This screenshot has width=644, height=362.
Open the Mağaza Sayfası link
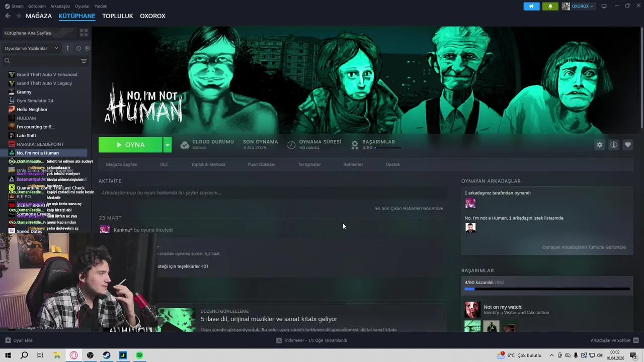121,164
